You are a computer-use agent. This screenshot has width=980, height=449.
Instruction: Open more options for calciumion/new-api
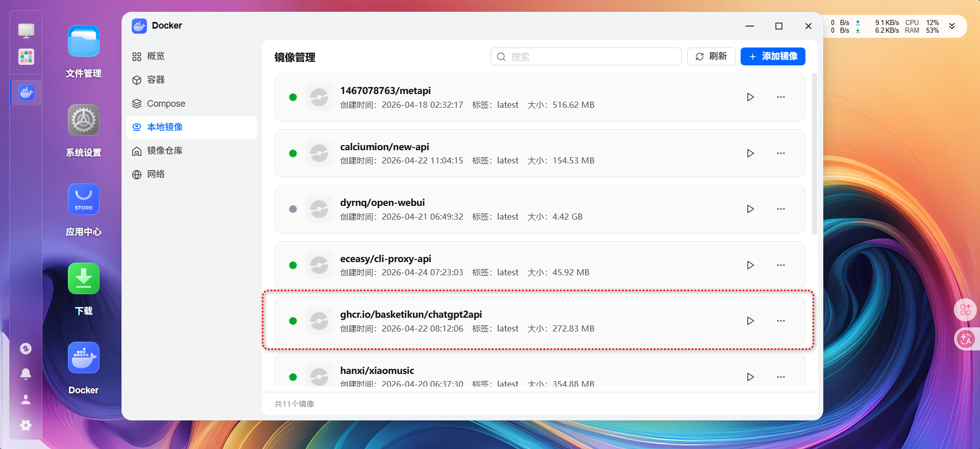pyautogui.click(x=781, y=153)
